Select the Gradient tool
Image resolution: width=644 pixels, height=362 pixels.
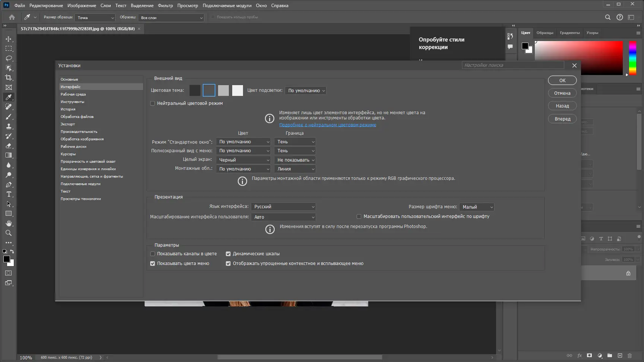click(x=9, y=155)
